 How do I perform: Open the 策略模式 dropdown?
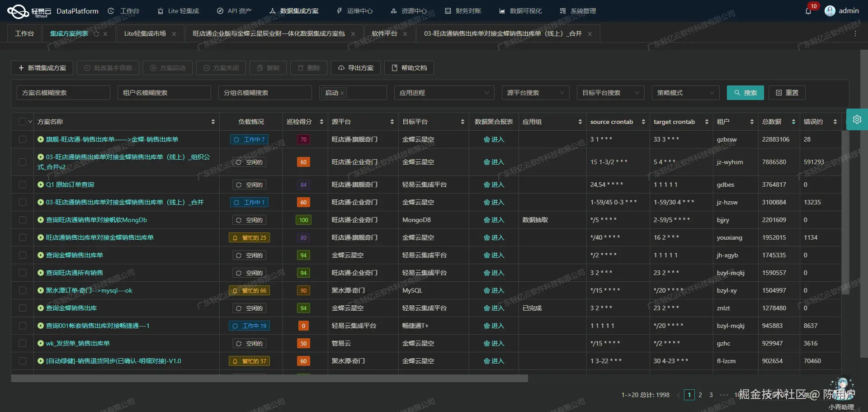tap(685, 93)
